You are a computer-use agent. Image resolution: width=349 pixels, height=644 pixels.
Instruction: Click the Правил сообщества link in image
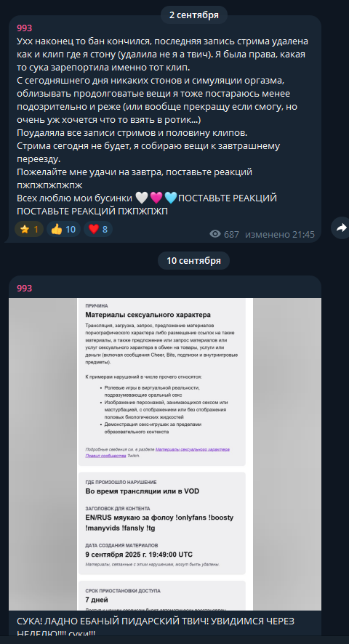[105, 456]
